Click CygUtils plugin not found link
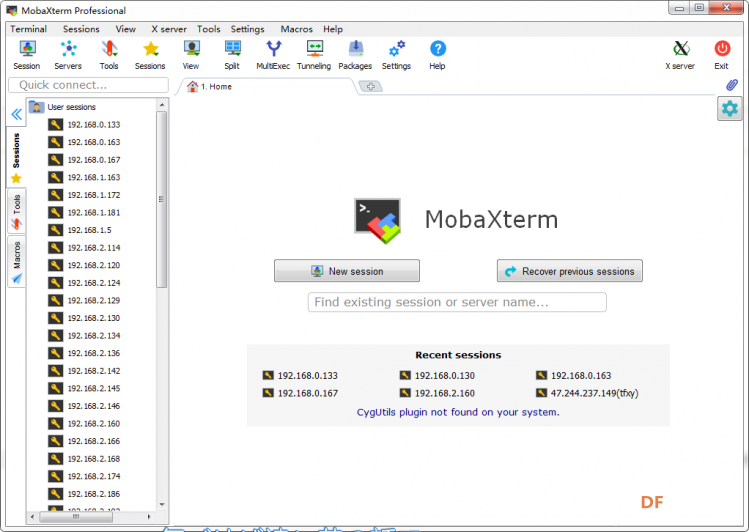The image size is (749, 532). point(458,412)
